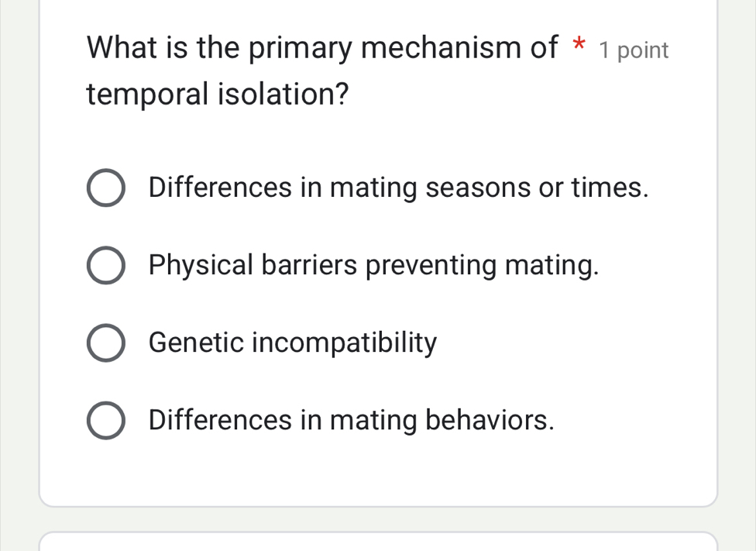Click the second answer's radio circle
Viewport: 756px width, 551px height.
106,264
